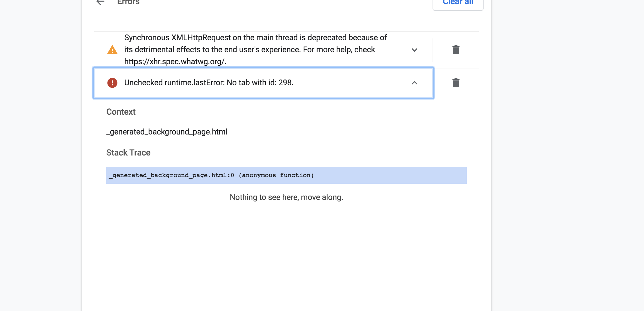Click the _generated_background_page.html context entry

[x=167, y=131]
